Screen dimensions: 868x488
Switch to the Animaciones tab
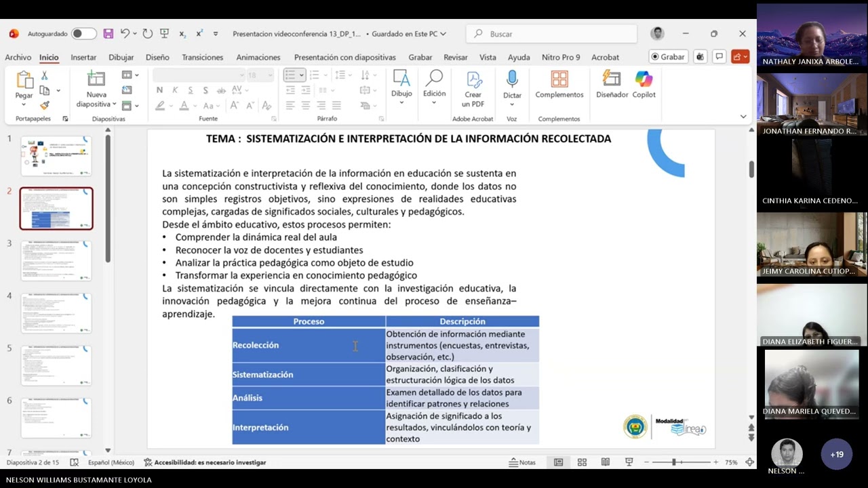(x=258, y=58)
